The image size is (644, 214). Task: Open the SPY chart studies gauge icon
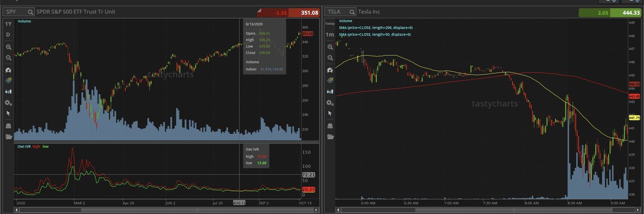[8, 69]
